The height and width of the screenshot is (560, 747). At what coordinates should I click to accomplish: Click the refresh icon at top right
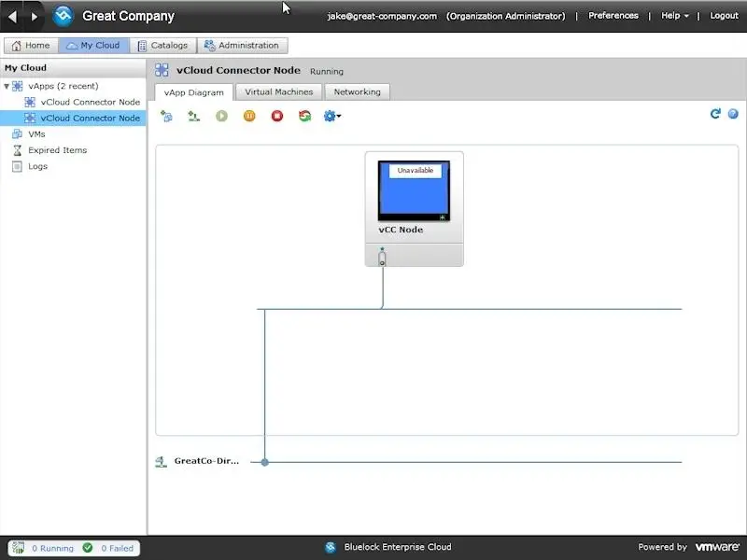point(715,114)
